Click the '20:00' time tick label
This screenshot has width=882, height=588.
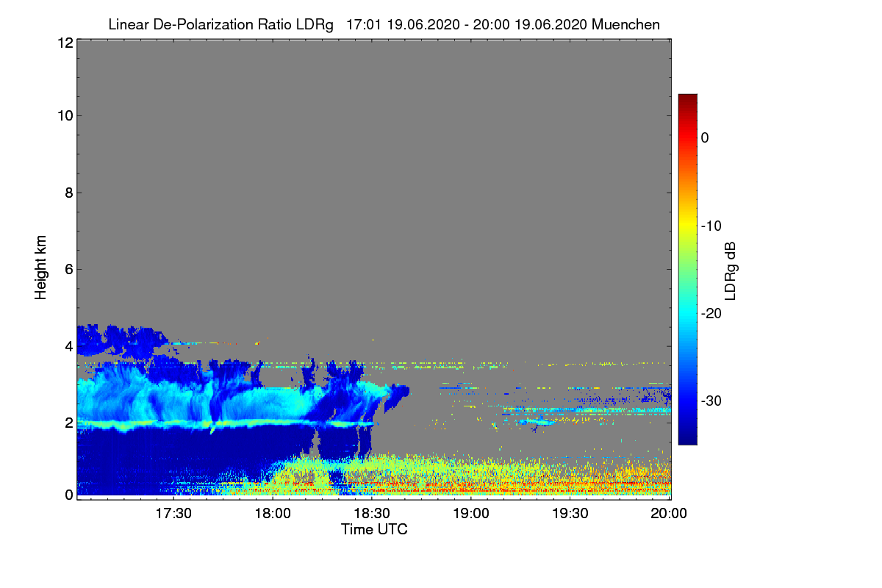pyautogui.click(x=670, y=514)
